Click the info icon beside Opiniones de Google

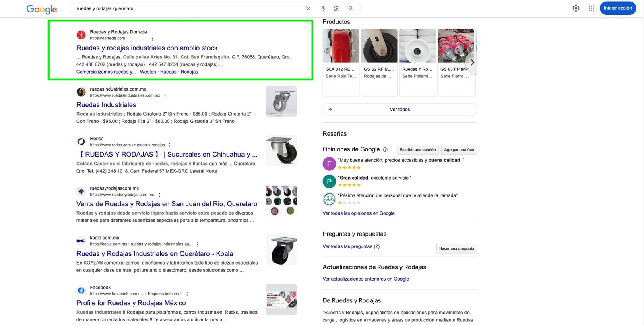pyautogui.click(x=385, y=150)
